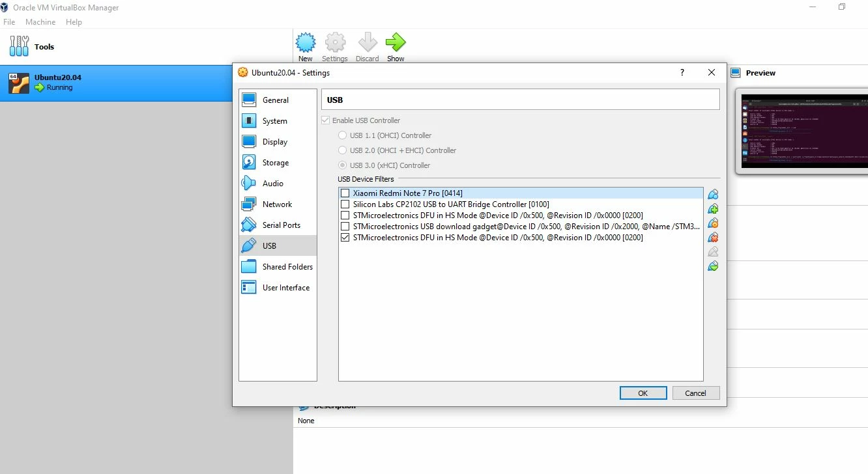868x474 pixels.
Task: Add an empty USB filter with the blue-dot icon
Action: (x=713, y=194)
